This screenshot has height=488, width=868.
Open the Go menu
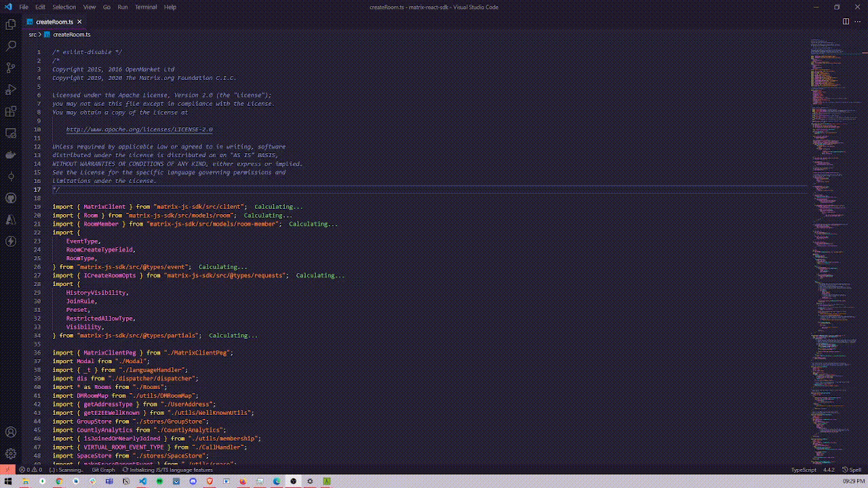[106, 7]
